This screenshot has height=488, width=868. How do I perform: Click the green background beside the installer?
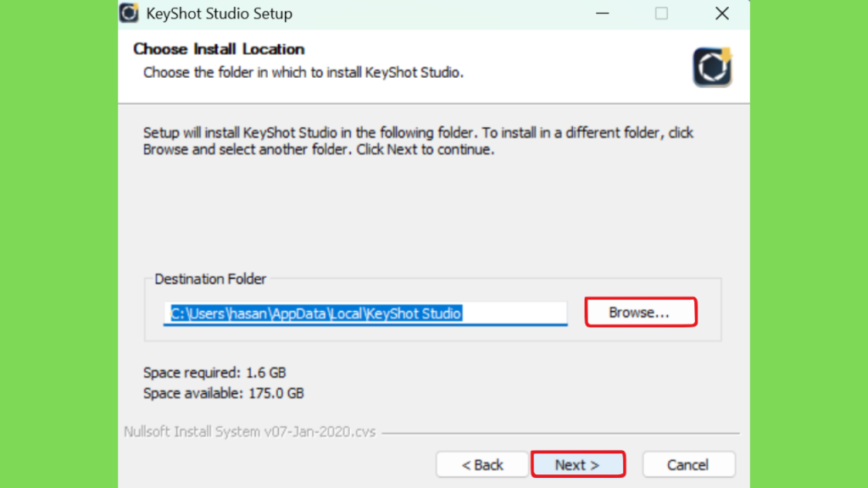[x=58, y=244]
